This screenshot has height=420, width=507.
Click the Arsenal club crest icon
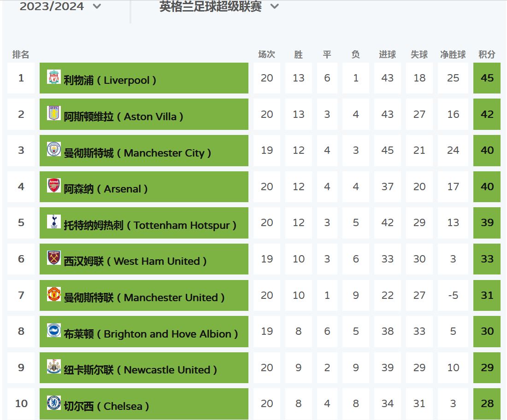[x=54, y=186]
